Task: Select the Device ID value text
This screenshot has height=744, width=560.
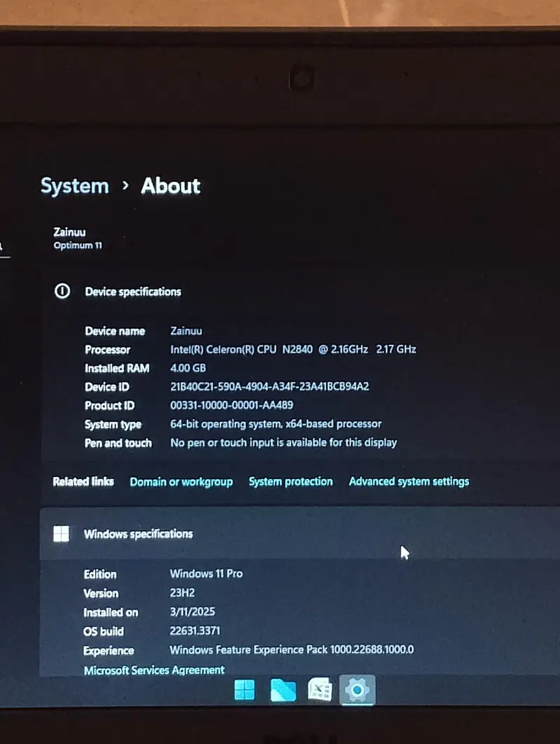Action: pos(269,387)
